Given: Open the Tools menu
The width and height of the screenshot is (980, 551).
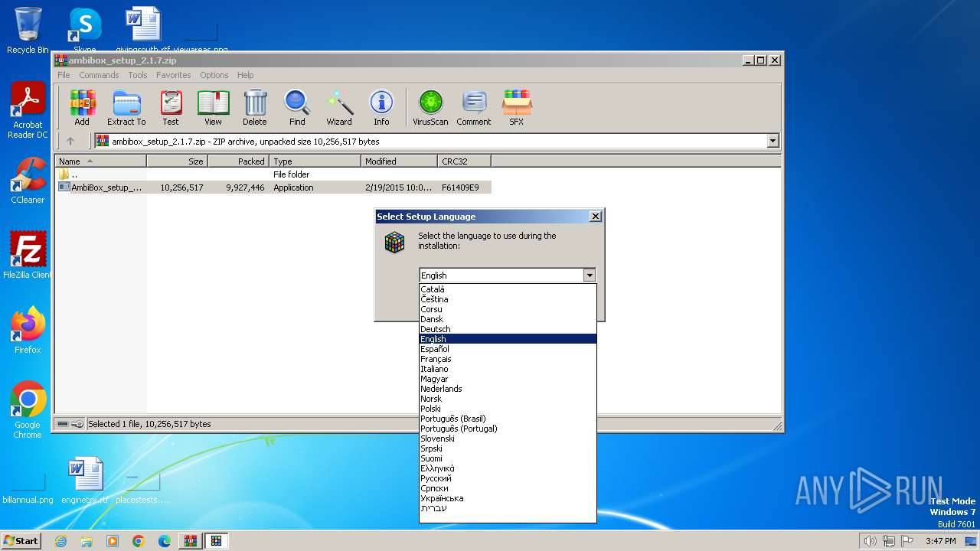Looking at the screenshot, I should coord(138,75).
